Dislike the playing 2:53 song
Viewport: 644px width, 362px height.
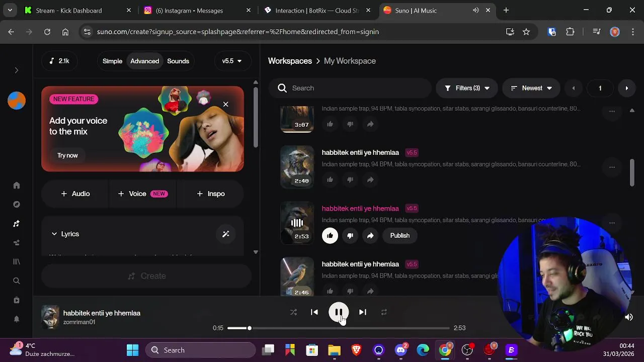click(350, 235)
